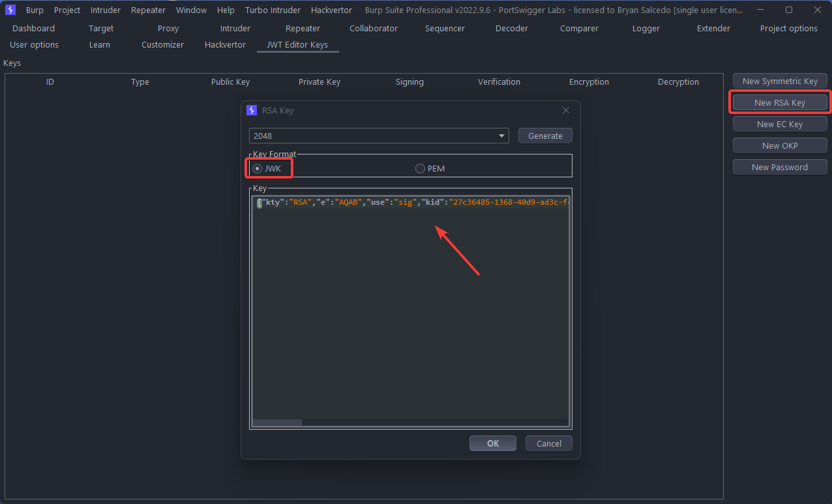Click the New Symmetric Key button
Screen dimensions: 832x504
(780, 81)
